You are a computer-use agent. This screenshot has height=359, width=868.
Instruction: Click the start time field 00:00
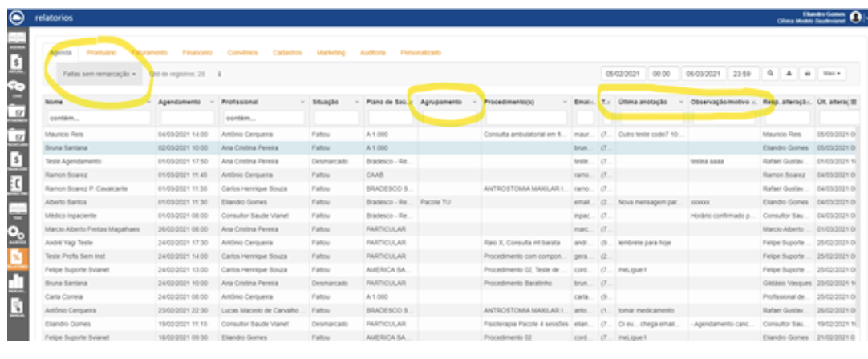point(663,73)
